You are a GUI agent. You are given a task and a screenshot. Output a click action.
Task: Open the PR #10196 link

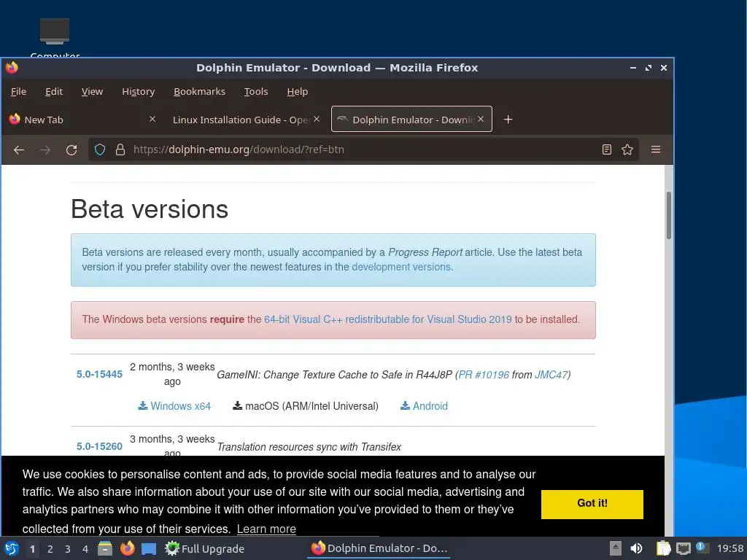[x=484, y=375]
